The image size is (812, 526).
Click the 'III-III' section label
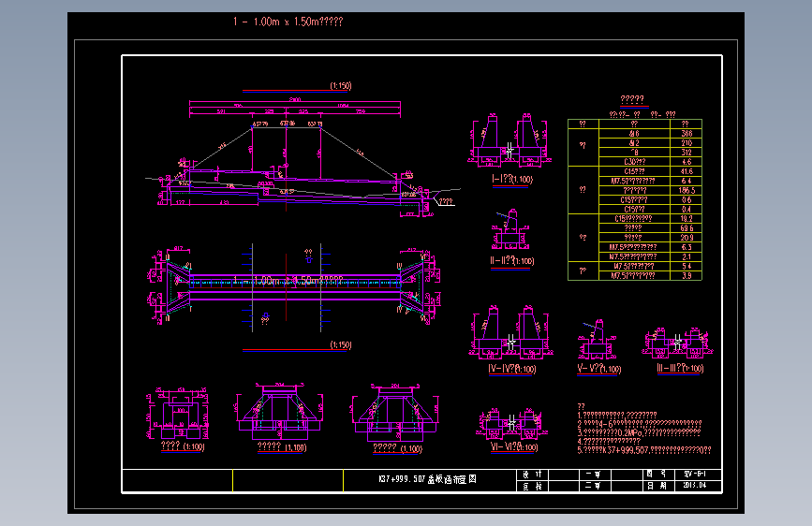click(x=680, y=368)
